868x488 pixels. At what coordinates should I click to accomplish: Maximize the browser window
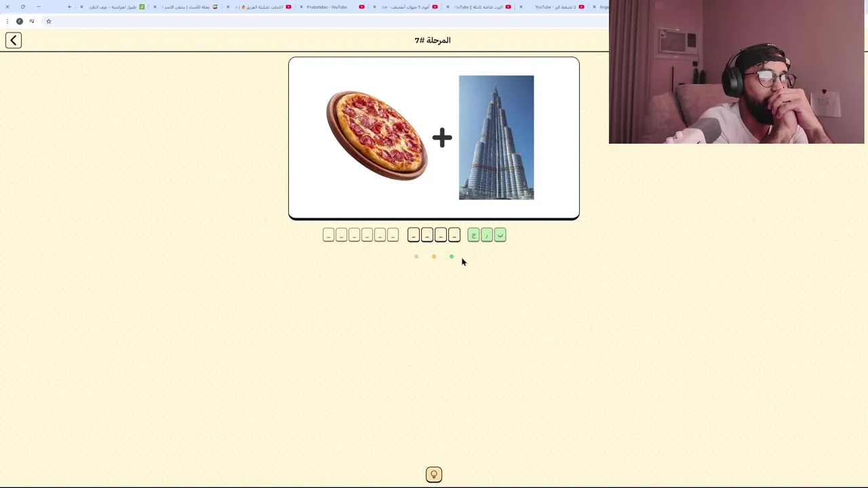tap(22, 7)
